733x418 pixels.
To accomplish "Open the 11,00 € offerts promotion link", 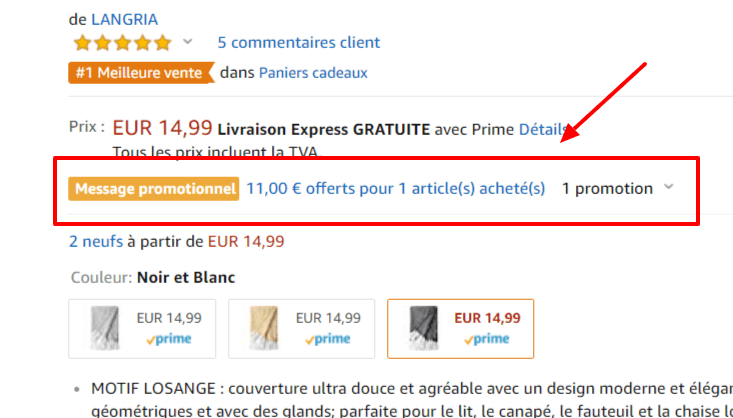I will coord(396,188).
